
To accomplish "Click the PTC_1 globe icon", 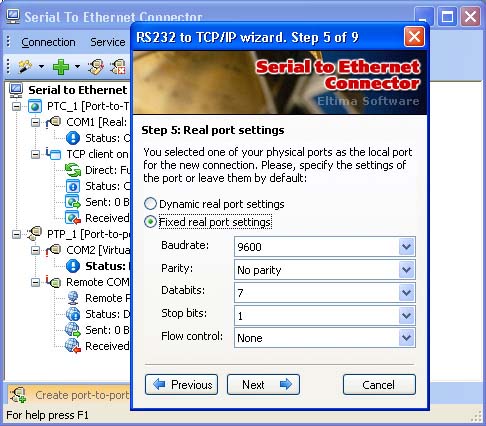I will [x=35, y=107].
